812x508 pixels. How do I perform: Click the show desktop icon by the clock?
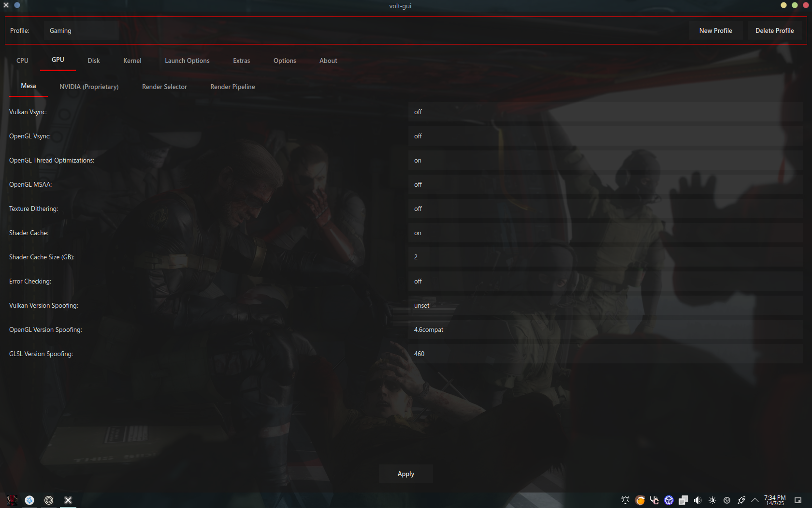coord(798,500)
